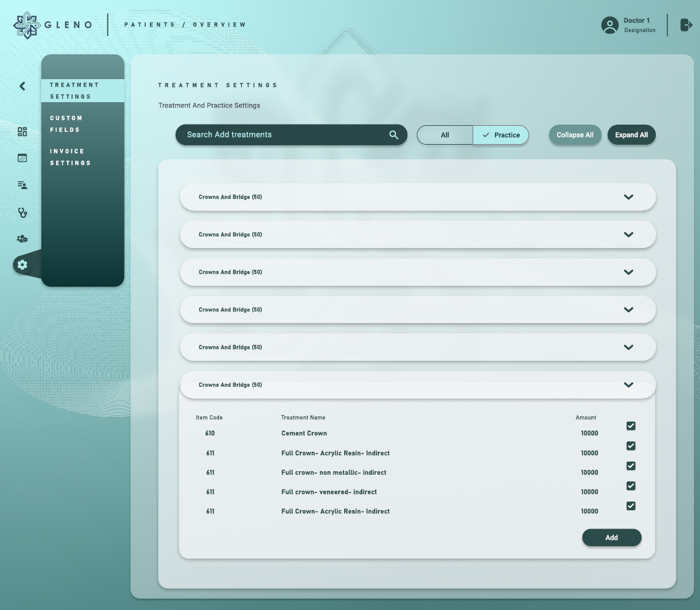Click the settings gear icon in sidebar
700x610 pixels.
(x=22, y=265)
